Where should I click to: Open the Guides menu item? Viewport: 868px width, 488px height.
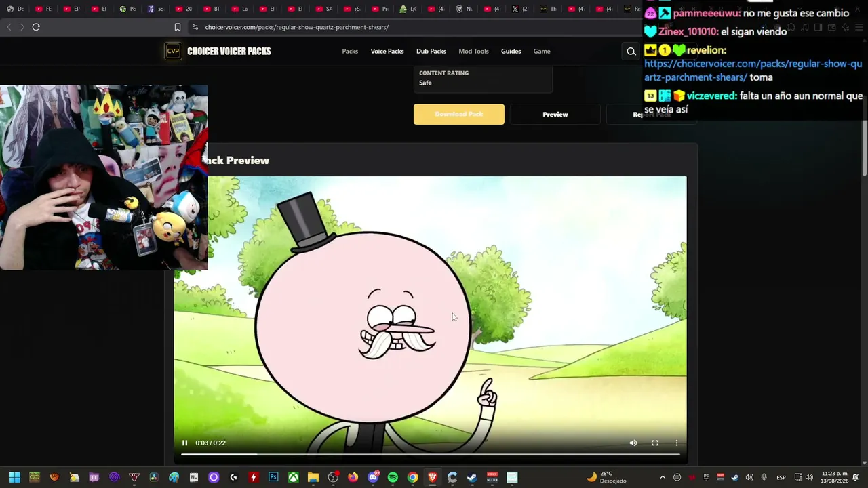(x=511, y=52)
